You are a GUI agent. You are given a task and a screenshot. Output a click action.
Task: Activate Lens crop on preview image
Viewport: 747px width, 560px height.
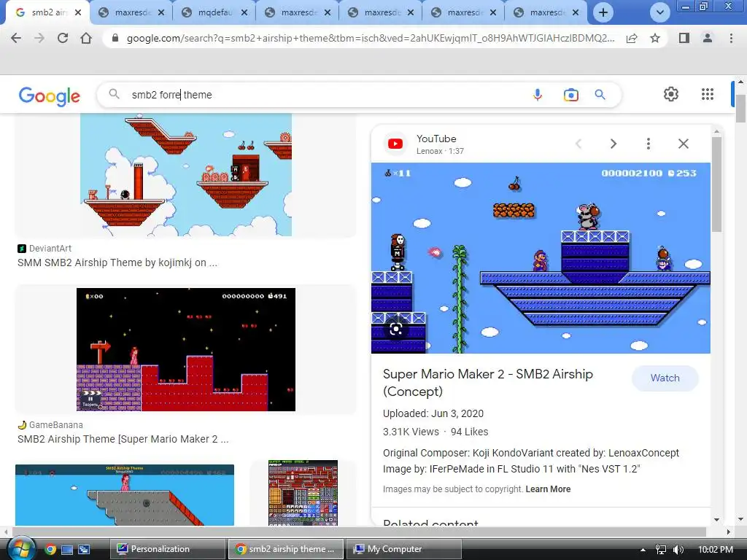click(396, 329)
